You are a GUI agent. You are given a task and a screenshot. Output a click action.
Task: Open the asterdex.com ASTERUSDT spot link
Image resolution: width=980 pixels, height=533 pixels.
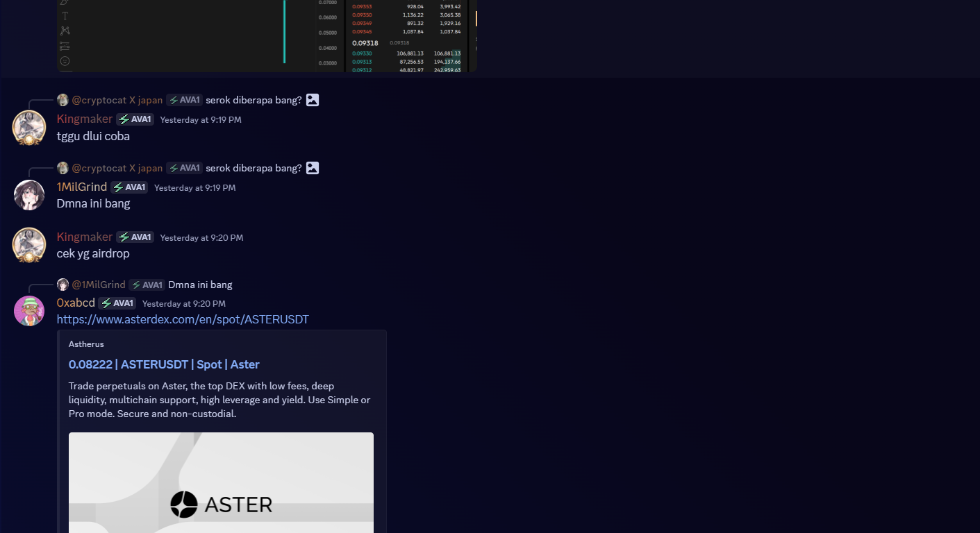pyautogui.click(x=182, y=319)
